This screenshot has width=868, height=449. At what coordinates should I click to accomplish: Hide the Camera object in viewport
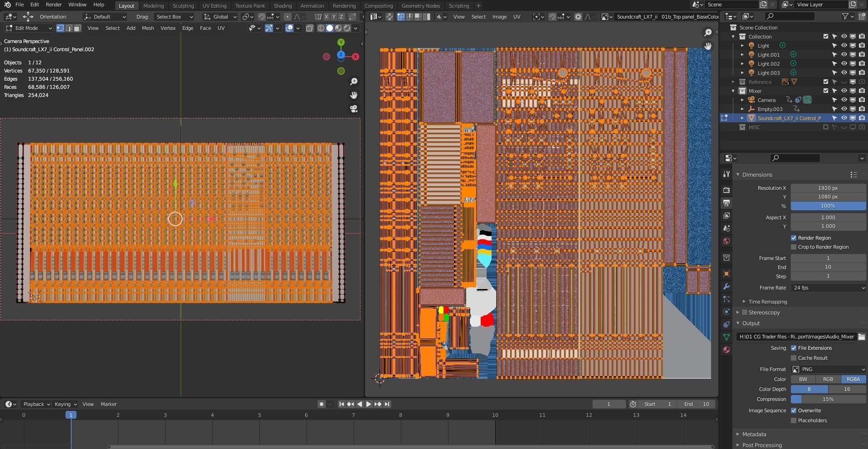[x=844, y=100]
